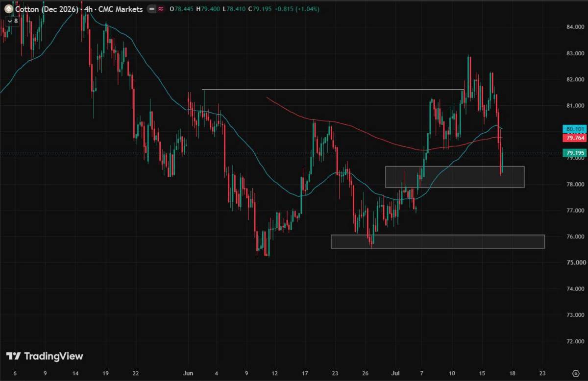Click the 73.000 price scale label
Screen dimensions: 588x381
(x=575, y=315)
